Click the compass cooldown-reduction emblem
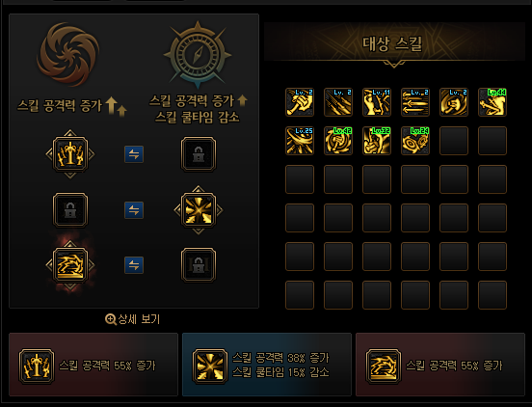The image size is (532, 407). 198,55
